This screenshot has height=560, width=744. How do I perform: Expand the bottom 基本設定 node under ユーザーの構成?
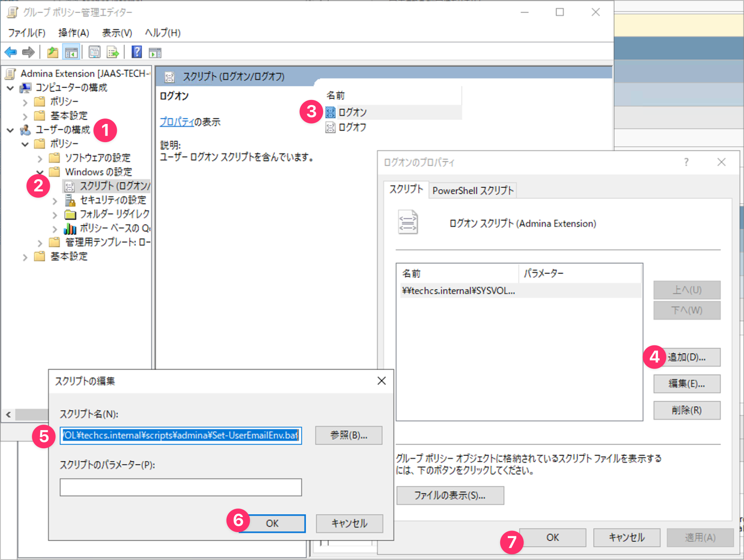[x=25, y=257]
